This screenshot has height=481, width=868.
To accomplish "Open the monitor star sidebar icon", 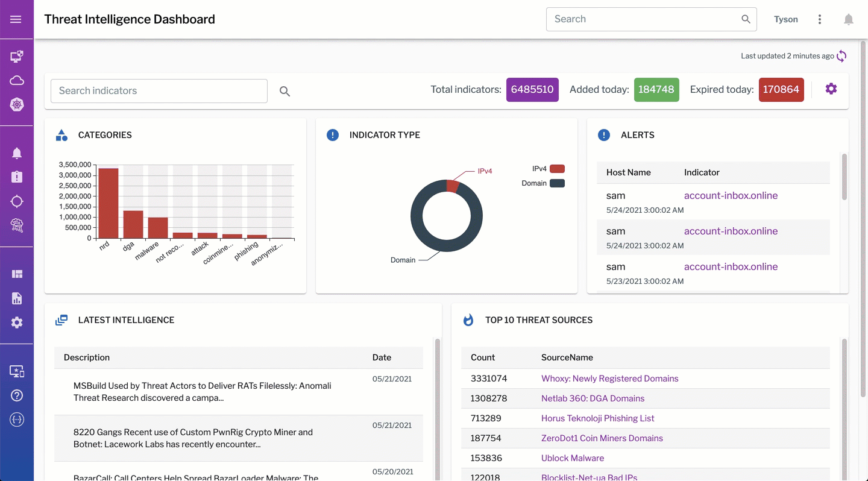I will 17,371.
